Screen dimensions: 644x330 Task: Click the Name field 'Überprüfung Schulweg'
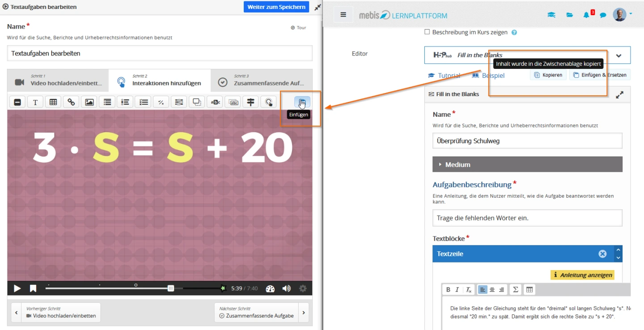[527, 141]
